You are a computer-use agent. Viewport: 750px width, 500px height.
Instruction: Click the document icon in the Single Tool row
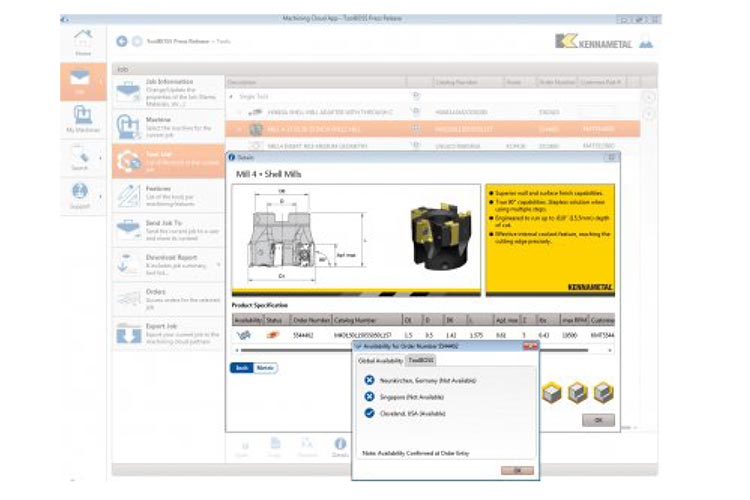click(416, 96)
